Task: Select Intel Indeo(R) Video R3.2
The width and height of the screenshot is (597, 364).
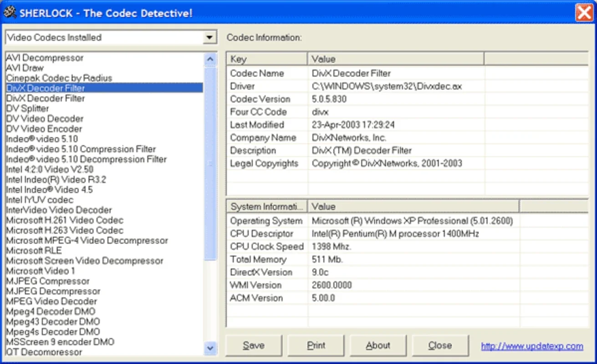Action: click(x=104, y=179)
